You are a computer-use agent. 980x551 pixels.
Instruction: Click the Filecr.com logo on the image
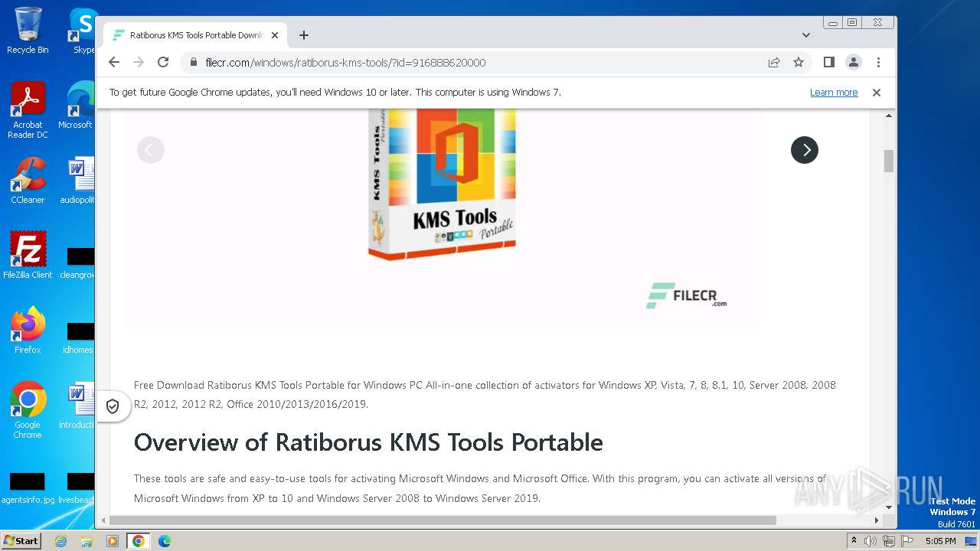click(x=686, y=295)
